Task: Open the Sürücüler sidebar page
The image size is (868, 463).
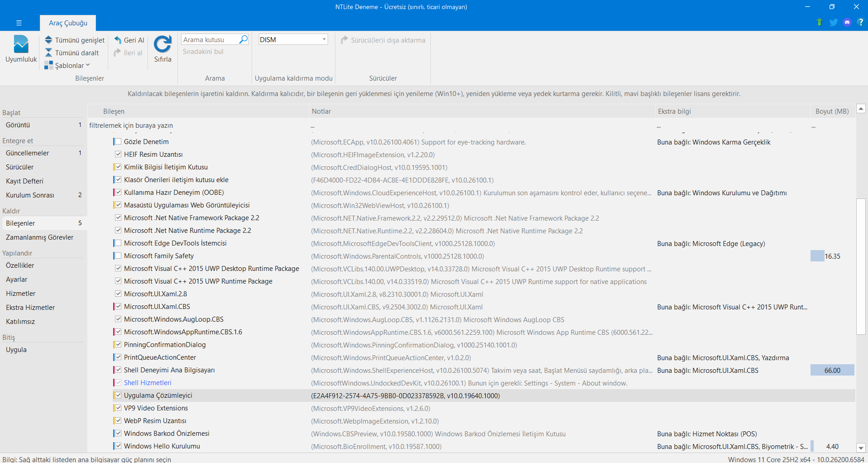Action: click(x=43, y=167)
